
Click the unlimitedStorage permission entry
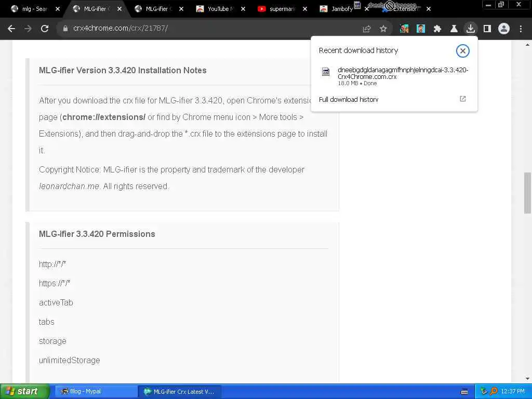(70, 360)
